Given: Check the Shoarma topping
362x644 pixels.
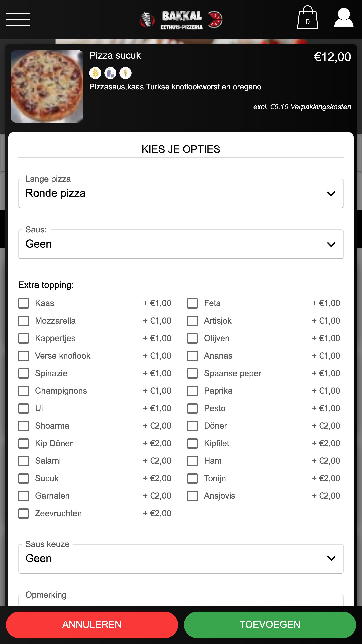Looking at the screenshot, I should coord(24,426).
